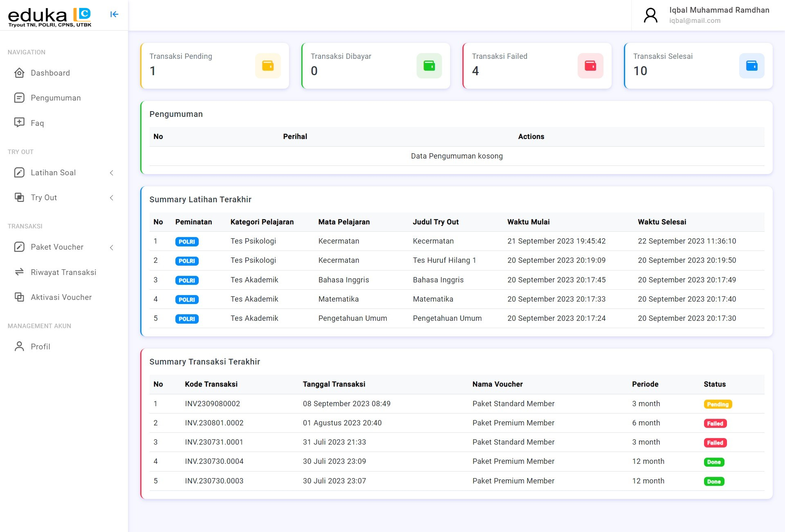Screen dimensions: 785x532
Task: Click the blue Transaksi Selesai wallet icon
Action: point(751,65)
